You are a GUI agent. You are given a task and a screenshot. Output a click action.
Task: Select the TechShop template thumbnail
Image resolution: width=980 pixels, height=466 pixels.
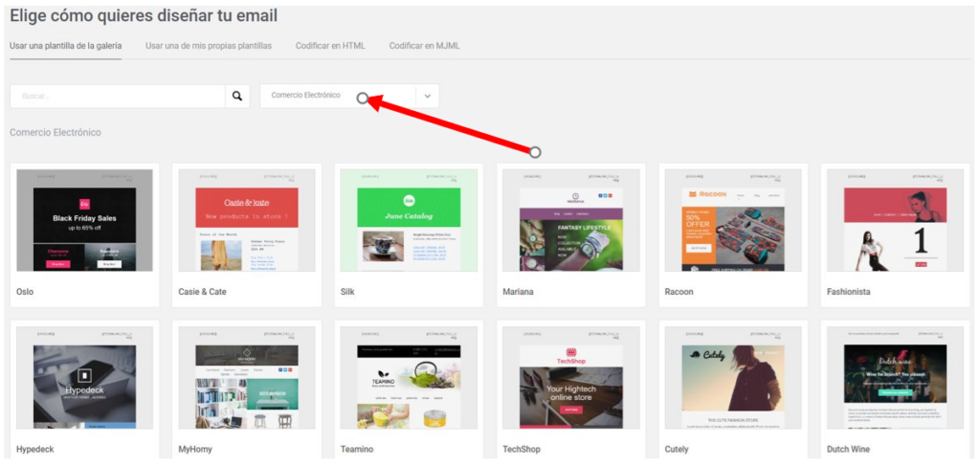tap(571, 378)
